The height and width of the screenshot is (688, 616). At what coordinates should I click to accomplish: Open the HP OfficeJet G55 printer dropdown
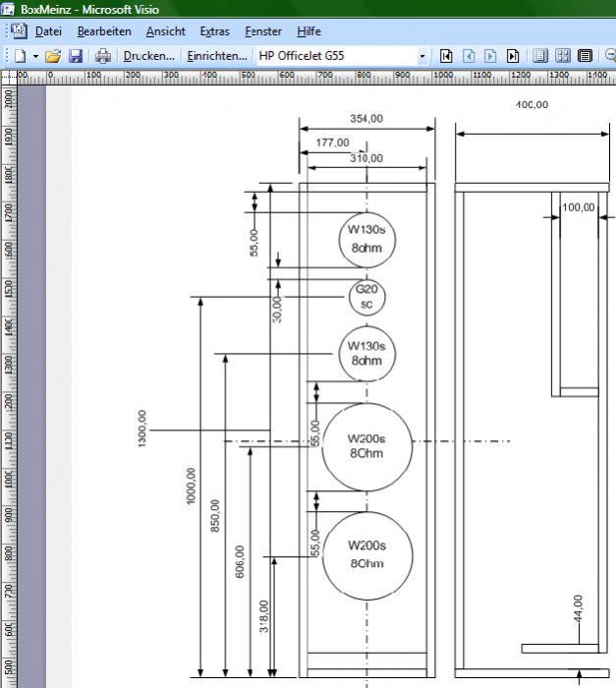click(422, 56)
